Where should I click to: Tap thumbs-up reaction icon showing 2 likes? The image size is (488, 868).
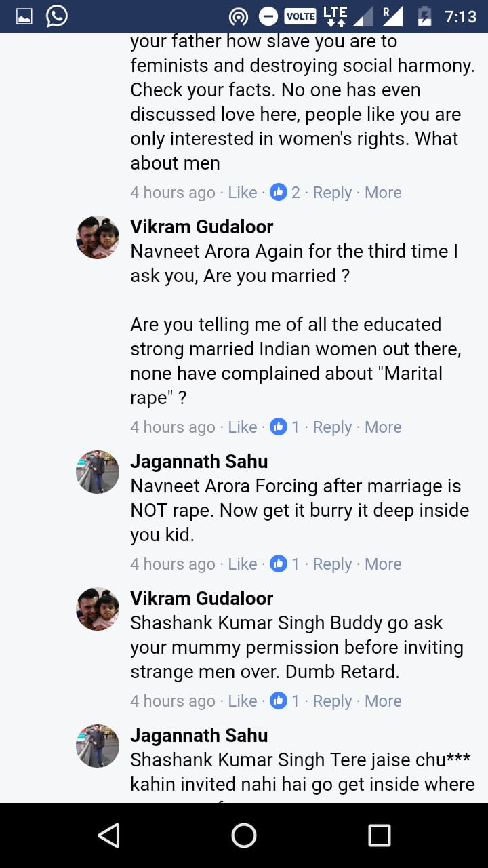point(279,192)
